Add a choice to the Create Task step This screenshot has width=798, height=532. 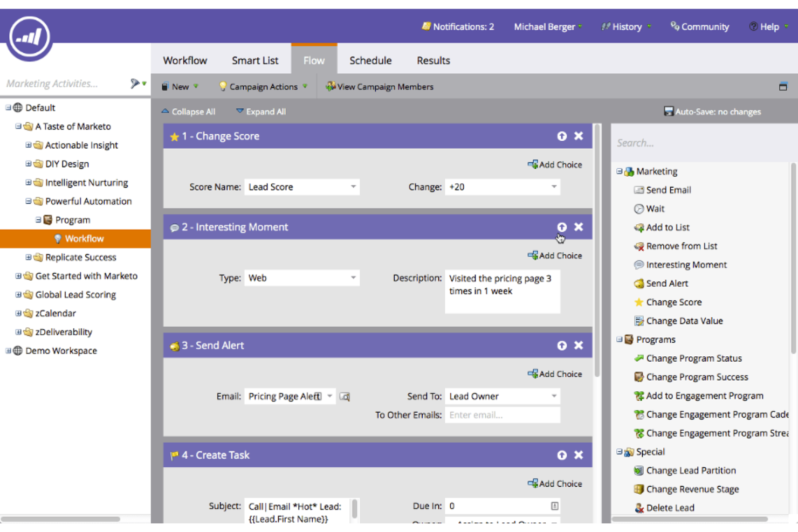pos(555,483)
